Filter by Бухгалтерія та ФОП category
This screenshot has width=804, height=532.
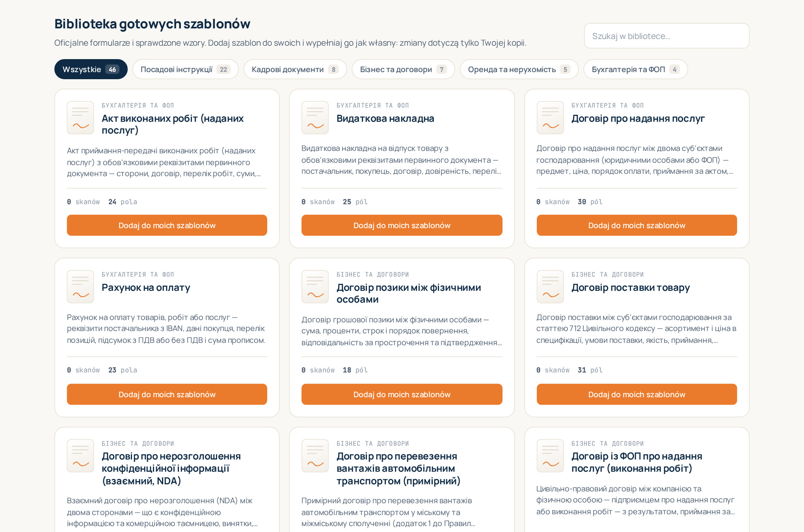tap(636, 69)
